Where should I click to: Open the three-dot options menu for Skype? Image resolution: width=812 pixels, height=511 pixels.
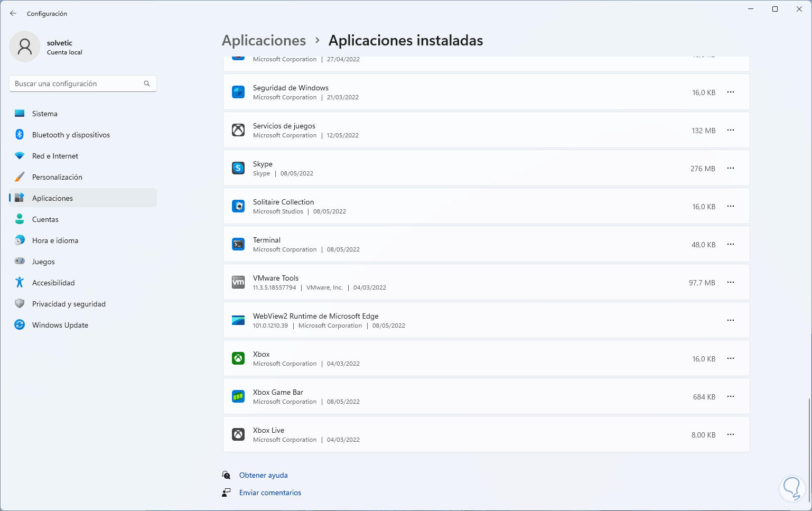(x=731, y=168)
